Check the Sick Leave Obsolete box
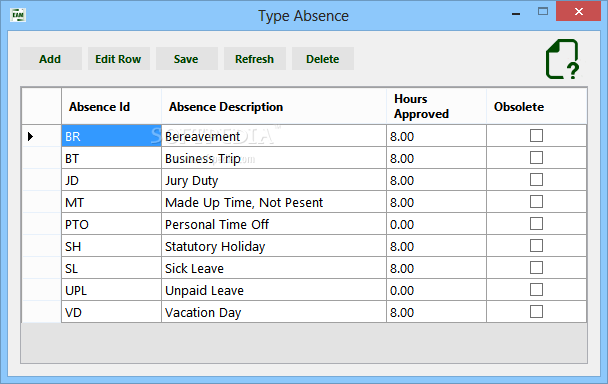The width and height of the screenshot is (608, 384). tap(536, 268)
